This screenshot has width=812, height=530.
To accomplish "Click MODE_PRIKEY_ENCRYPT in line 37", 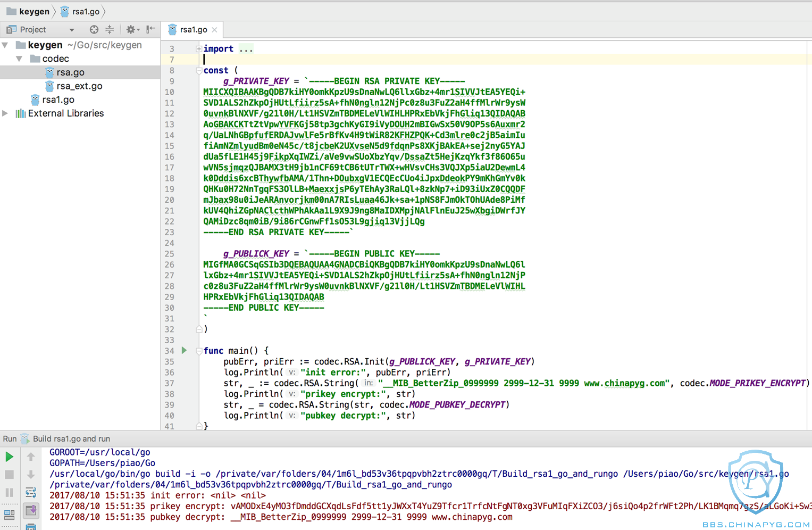I will (758, 383).
